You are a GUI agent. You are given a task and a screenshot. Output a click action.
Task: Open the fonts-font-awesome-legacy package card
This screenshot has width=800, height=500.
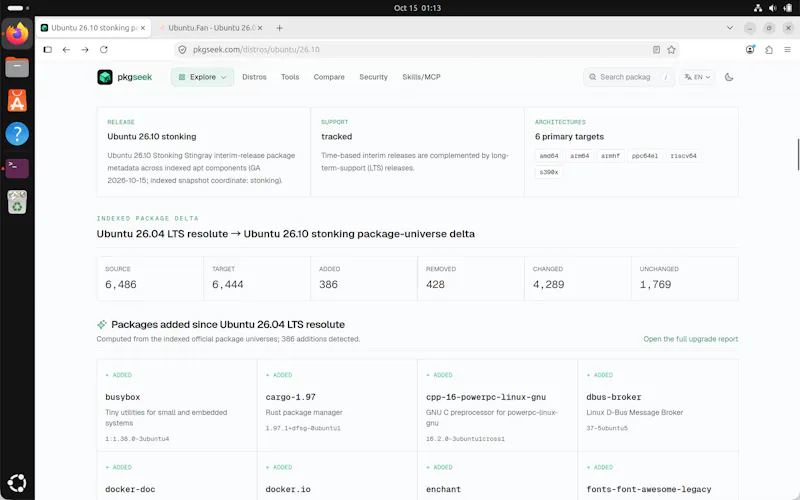[x=658, y=476]
